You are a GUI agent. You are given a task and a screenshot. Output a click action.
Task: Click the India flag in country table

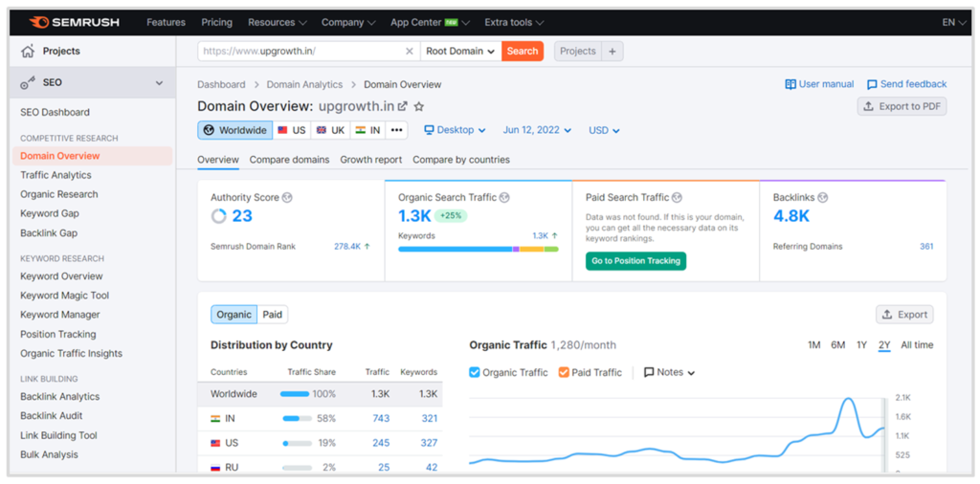pos(215,418)
